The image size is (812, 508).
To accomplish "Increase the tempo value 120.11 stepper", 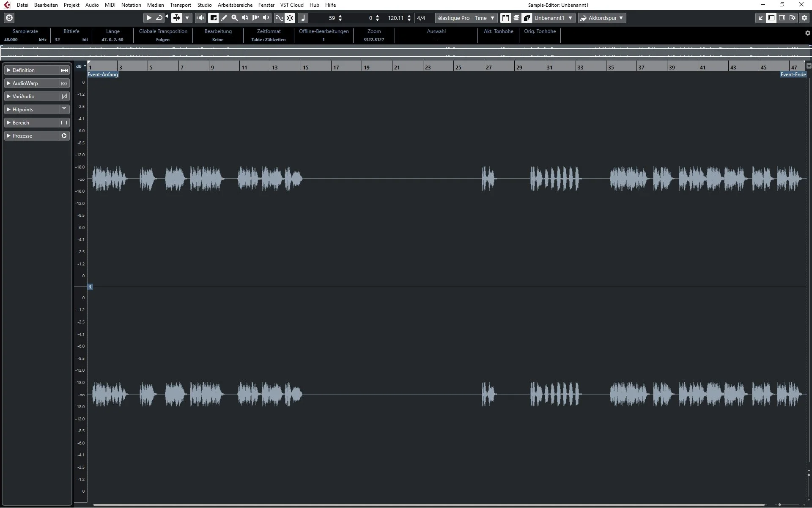I will [x=409, y=16].
